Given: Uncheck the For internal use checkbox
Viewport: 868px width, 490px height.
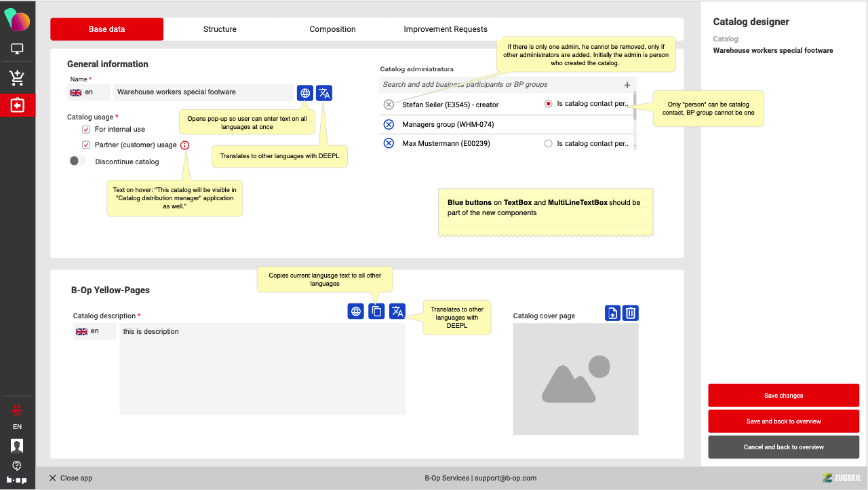Looking at the screenshot, I should [x=86, y=130].
